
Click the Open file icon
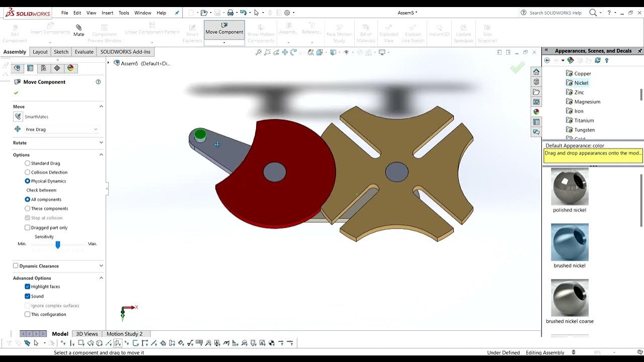pyautogui.click(x=203, y=13)
